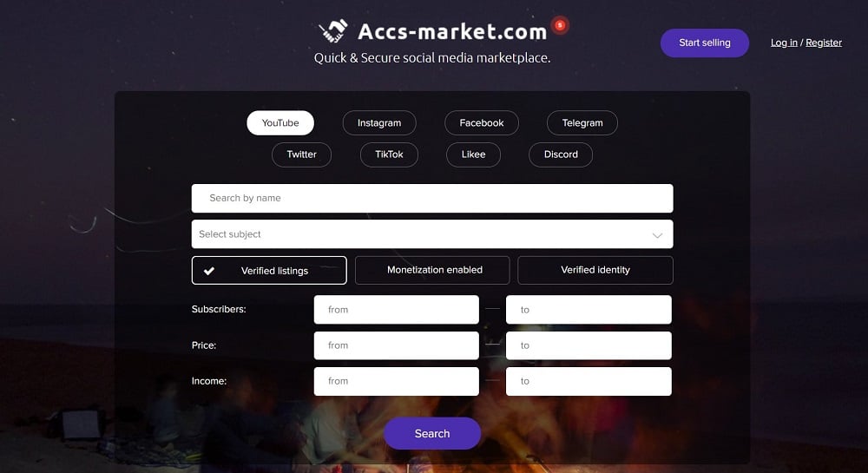The height and width of the screenshot is (473, 868).
Task: Open the TikTok tab
Action: pyautogui.click(x=389, y=154)
